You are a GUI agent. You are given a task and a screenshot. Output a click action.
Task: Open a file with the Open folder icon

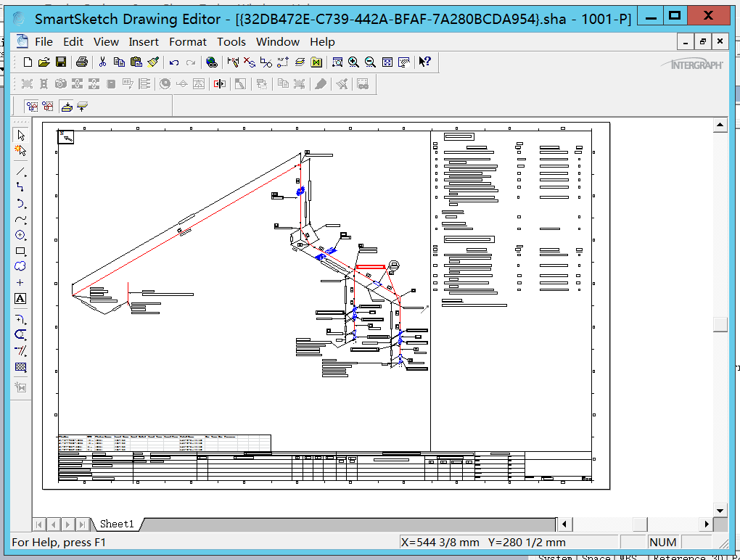tap(44, 62)
